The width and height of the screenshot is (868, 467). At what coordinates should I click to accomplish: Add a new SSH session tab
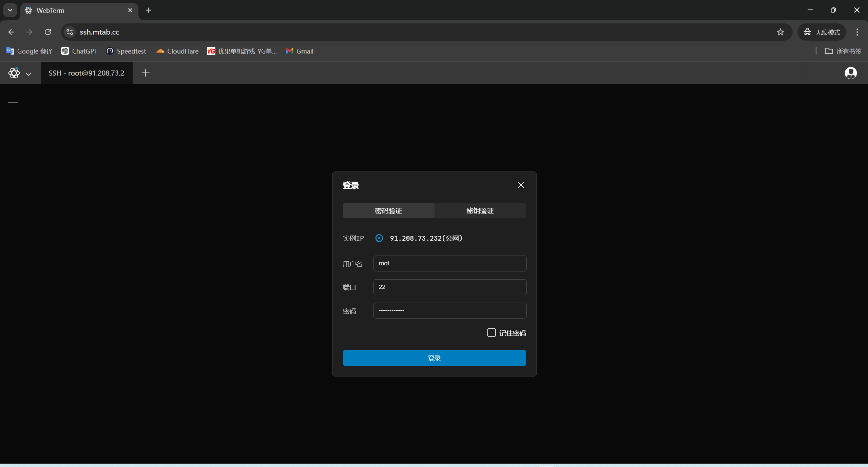point(146,73)
